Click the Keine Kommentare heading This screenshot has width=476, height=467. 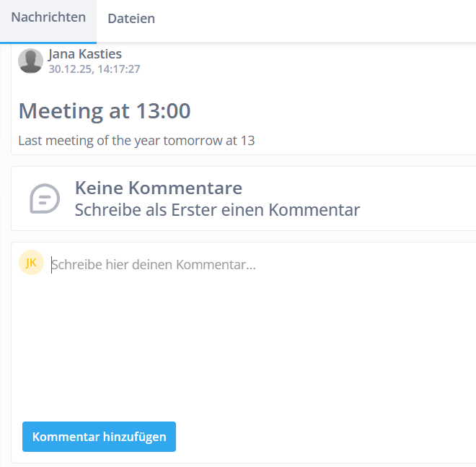point(159,188)
